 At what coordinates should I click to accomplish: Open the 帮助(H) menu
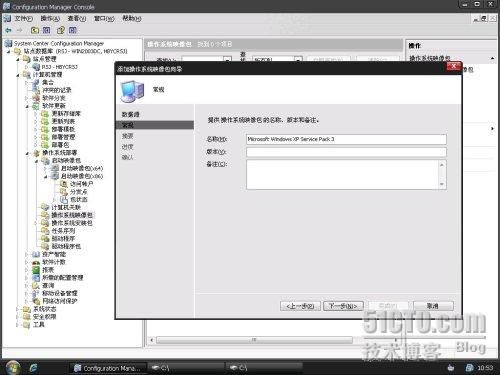(x=132, y=18)
